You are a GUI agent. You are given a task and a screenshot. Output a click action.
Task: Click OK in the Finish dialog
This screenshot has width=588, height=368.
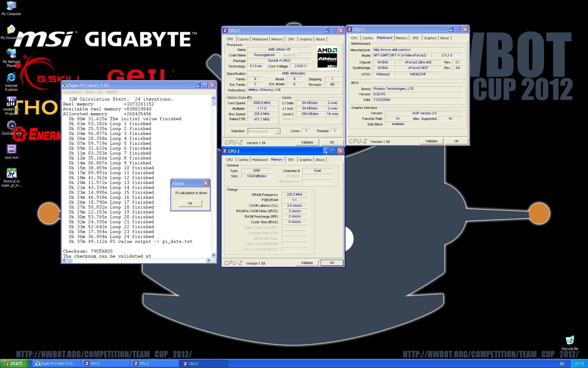[190, 203]
